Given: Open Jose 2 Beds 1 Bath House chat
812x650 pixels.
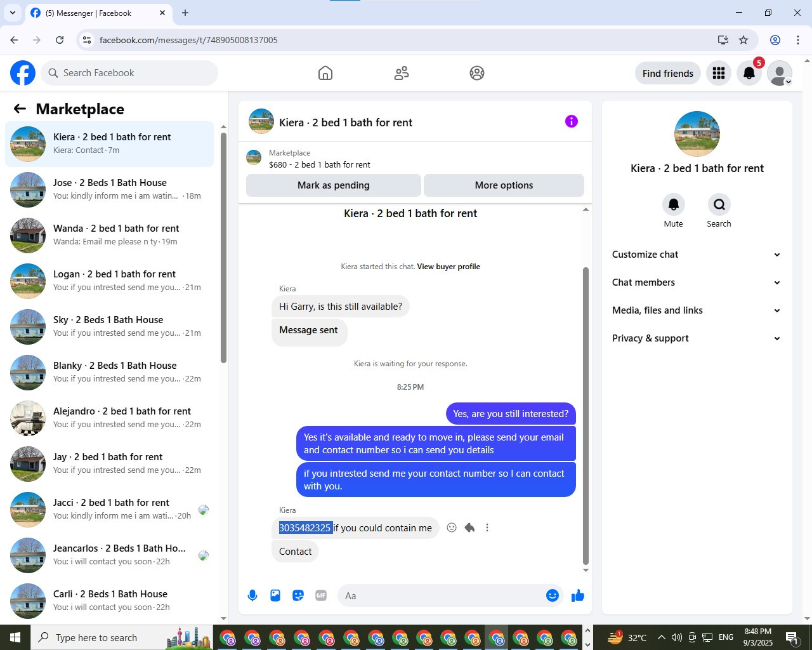Looking at the screenshot, I should 110,190.
